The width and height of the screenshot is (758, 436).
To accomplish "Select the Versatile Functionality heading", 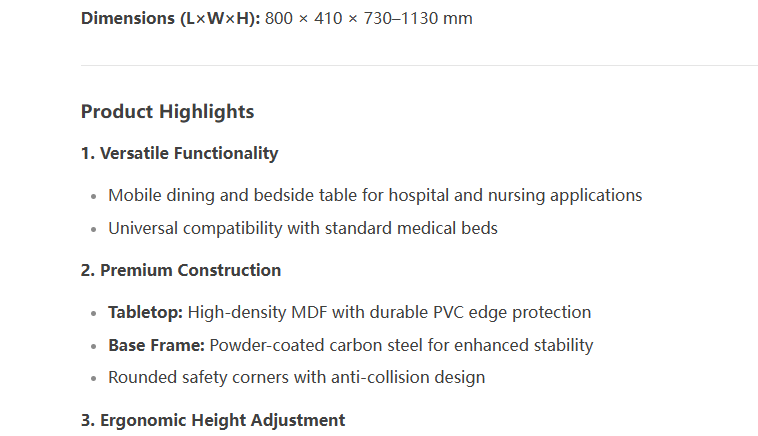I will 179,153.
